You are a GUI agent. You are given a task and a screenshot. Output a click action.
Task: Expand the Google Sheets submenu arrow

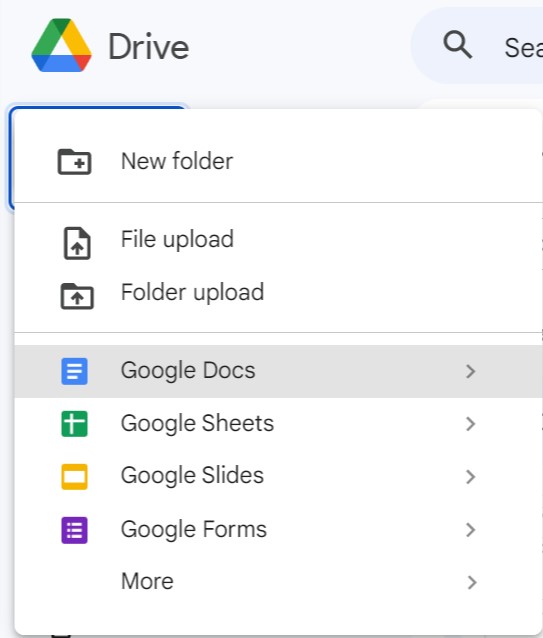[471, 424]
